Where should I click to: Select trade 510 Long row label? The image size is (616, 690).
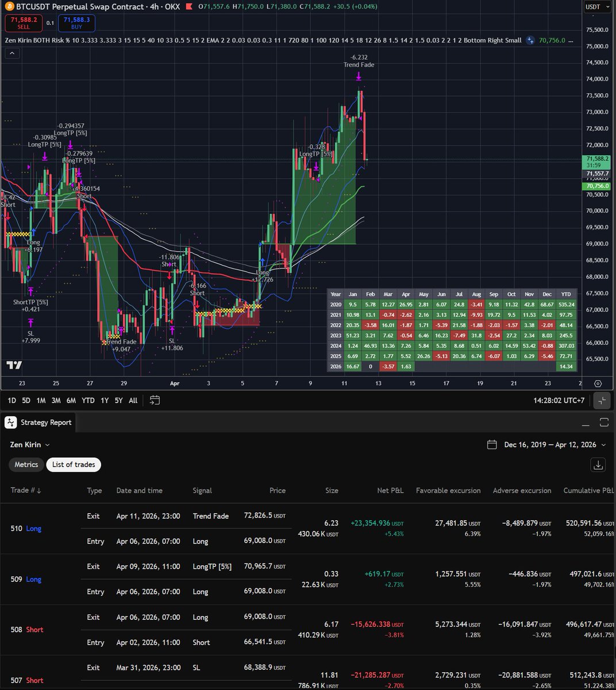26,528
